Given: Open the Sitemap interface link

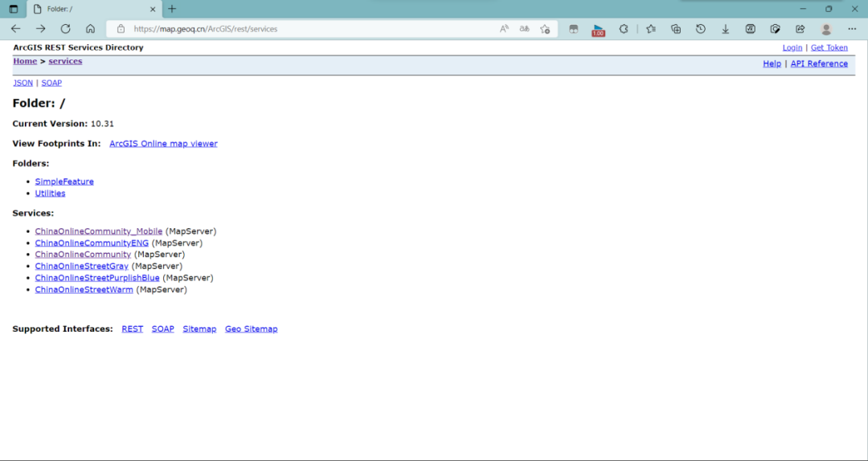Looking at the screenshot, I should pos(199,328).
